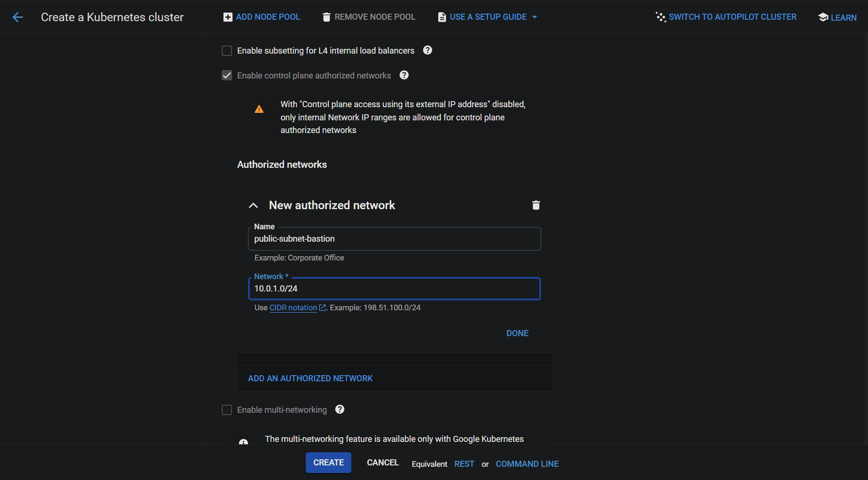Screen dimensions: 868x480
Task: Click CANCEL to abort cluster creation
Action: [x=382, y=463]
